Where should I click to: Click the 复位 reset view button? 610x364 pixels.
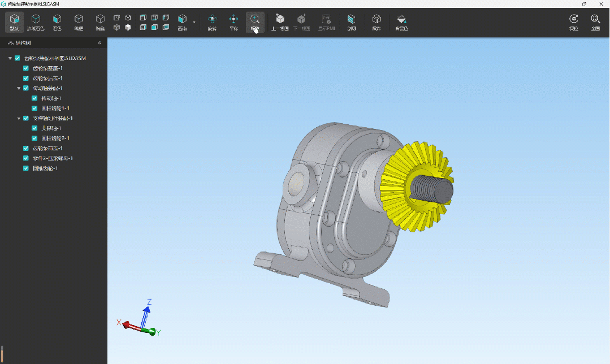pyautogui.click(x=573, y=22)
